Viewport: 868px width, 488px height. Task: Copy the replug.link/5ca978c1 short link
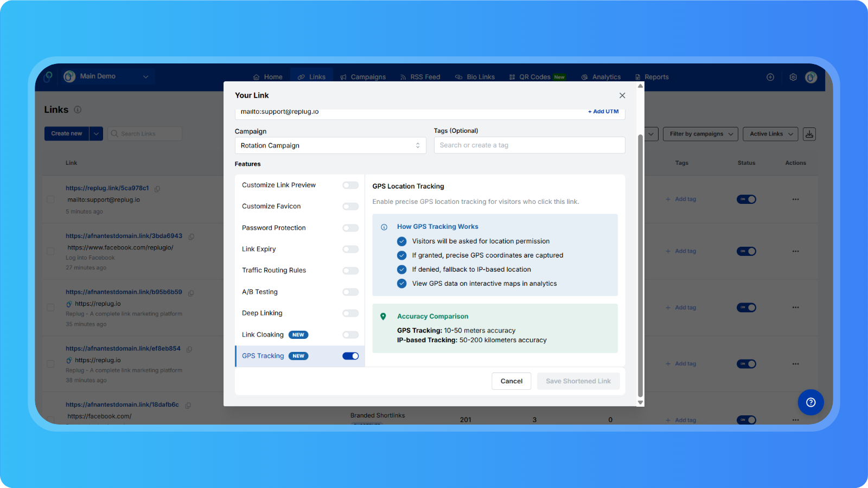(157, 189)
